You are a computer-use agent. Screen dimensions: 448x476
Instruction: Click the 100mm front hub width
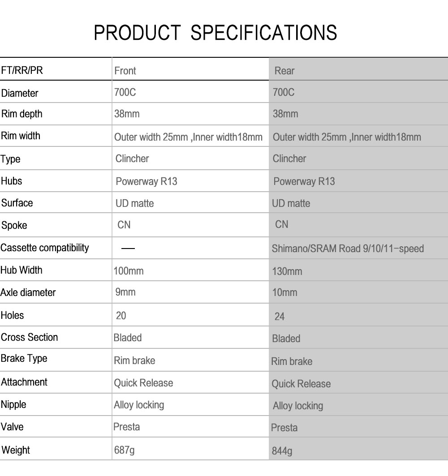[x=129, y=271]
